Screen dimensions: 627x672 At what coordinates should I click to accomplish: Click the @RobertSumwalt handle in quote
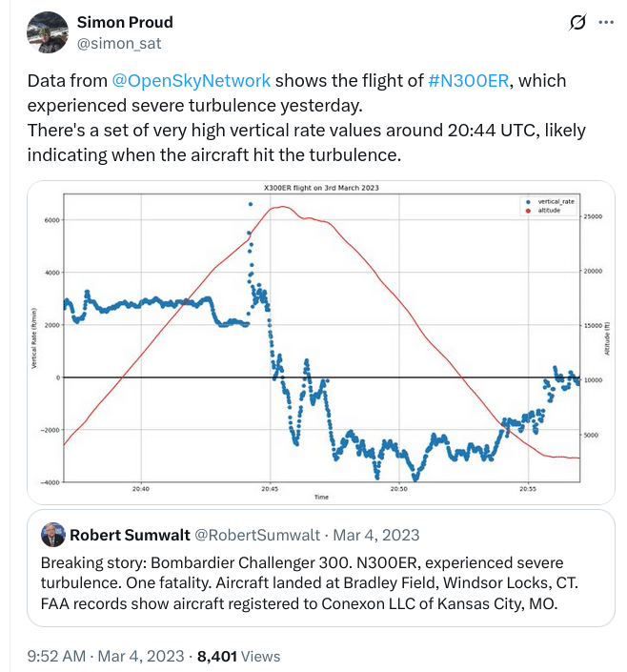pos(257,535)
